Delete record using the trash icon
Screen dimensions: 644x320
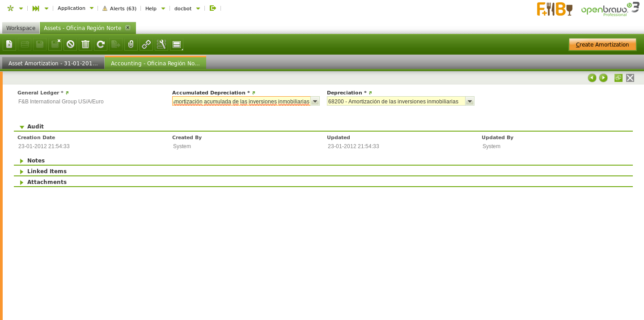click(85, 44)
